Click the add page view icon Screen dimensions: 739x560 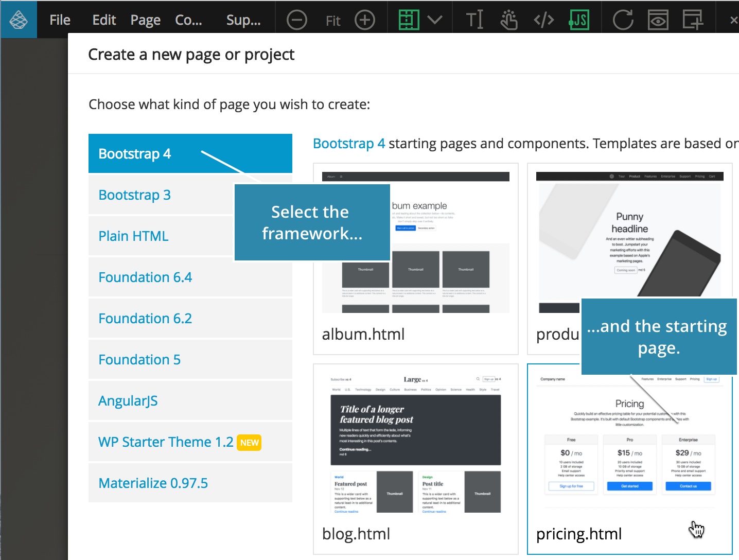pyautogui.click(x=693, y=20)
